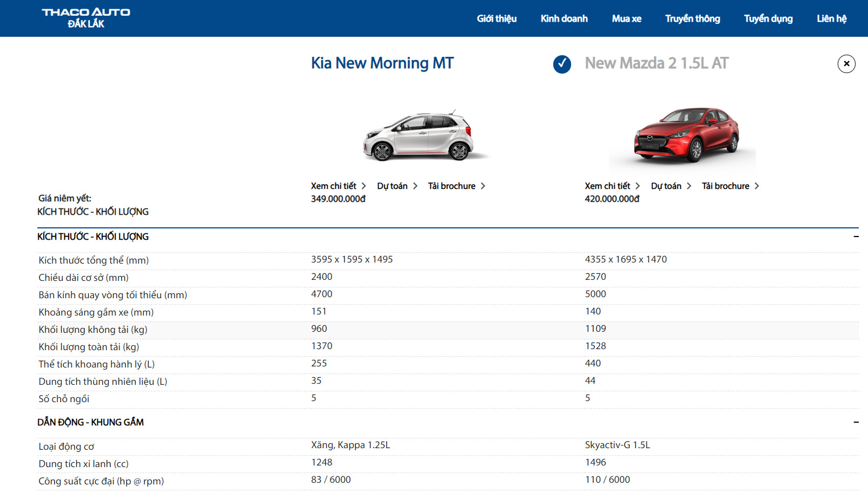Toggle the blue checkmark beside New Mazda 2
The image size is (868, 492).
pyautogui.click(x=562, y=64)
